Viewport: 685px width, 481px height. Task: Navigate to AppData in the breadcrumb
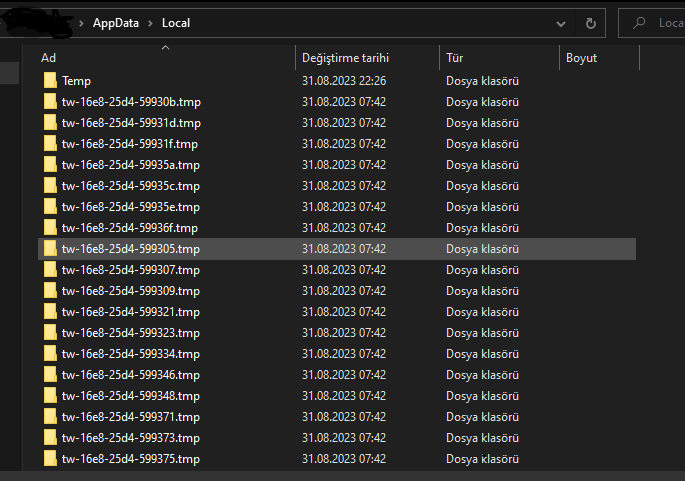click(116, 23)
